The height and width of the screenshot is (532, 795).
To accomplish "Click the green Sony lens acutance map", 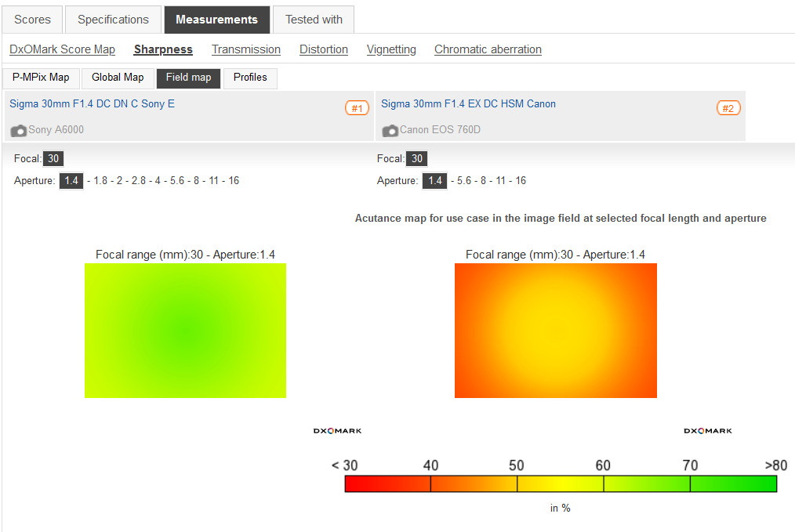I will point(185,331).
